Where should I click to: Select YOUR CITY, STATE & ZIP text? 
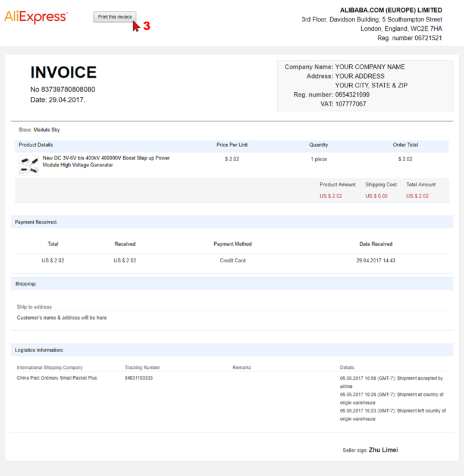pos(371,85)
